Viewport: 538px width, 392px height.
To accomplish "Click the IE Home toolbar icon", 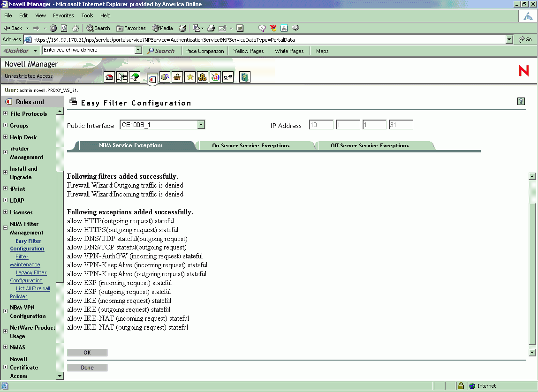I will click(x=76, y=28).
